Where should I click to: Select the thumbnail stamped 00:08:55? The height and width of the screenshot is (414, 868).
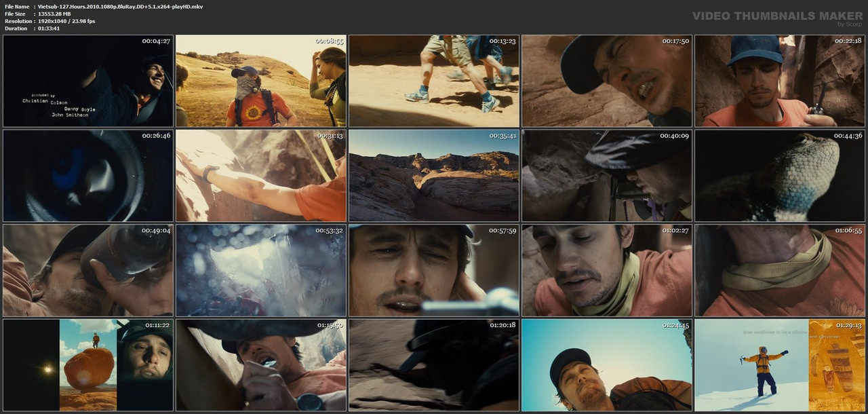click(x=261, y=81)
